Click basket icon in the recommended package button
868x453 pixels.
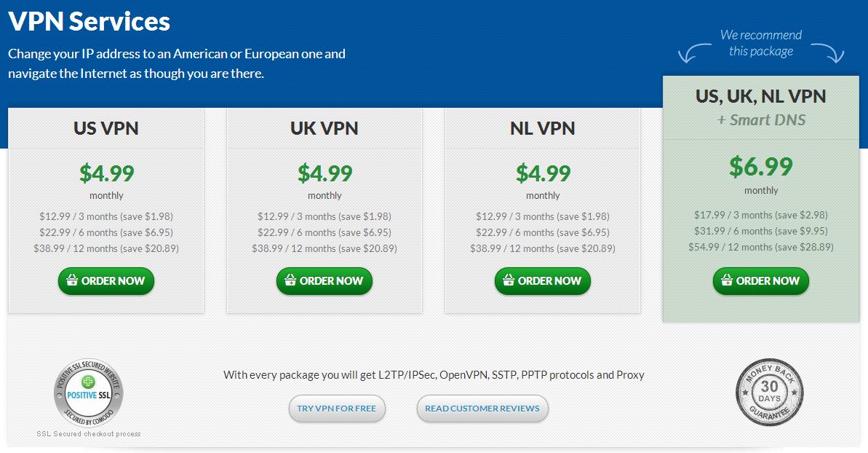727,280
